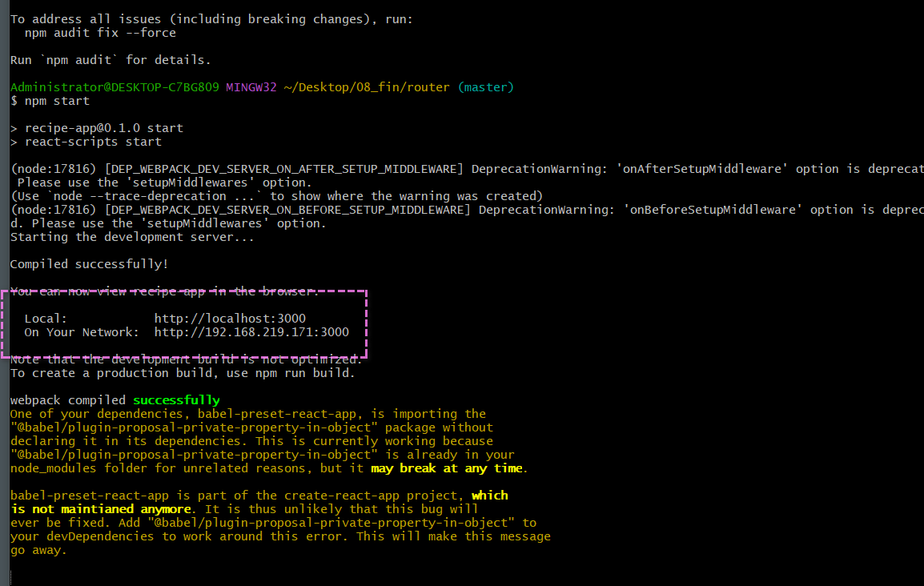This screenshot has height=586, width=924.
Task: Click the bold 'is not maintianed anymore' text
Action: 101,509
